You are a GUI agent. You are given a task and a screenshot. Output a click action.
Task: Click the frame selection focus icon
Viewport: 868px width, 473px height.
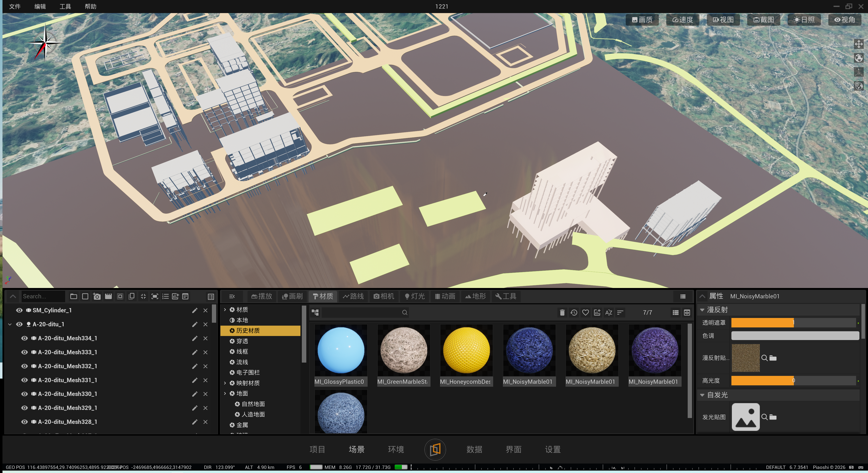point(155,296)
